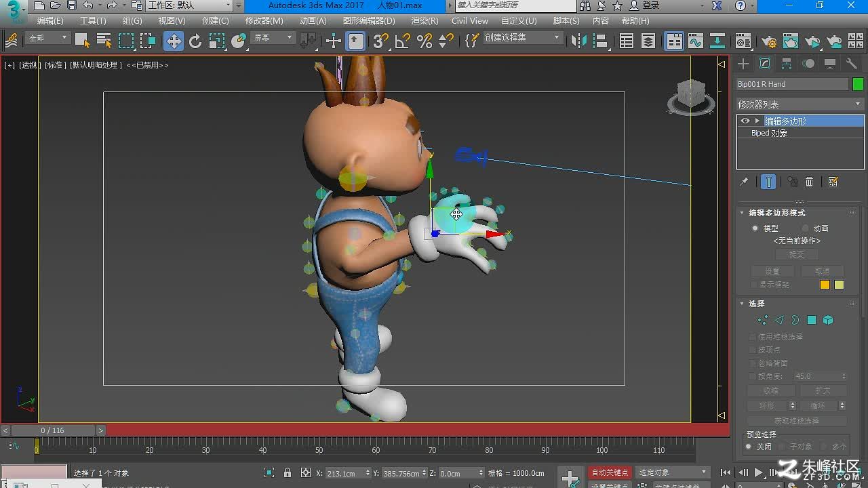Click the previous frame arrow beside 0 / 116
This screenshot has width=868, height=488.
coord(5,430)
